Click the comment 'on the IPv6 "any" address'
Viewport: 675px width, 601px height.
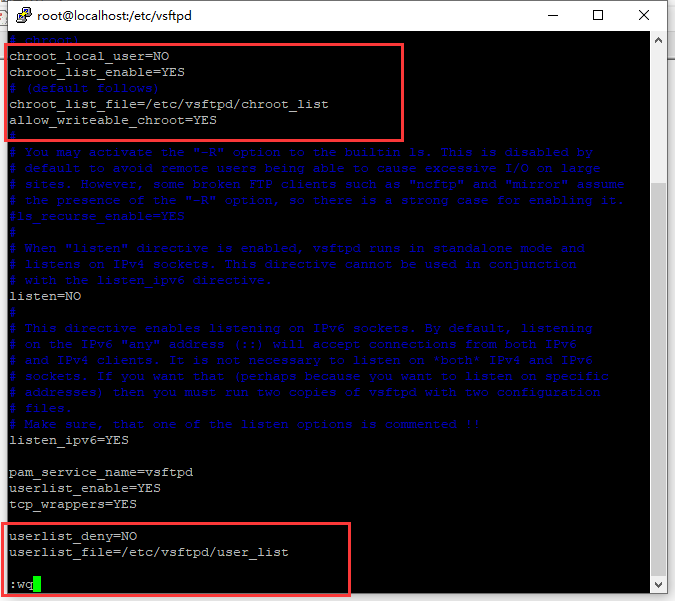[293, 344]
